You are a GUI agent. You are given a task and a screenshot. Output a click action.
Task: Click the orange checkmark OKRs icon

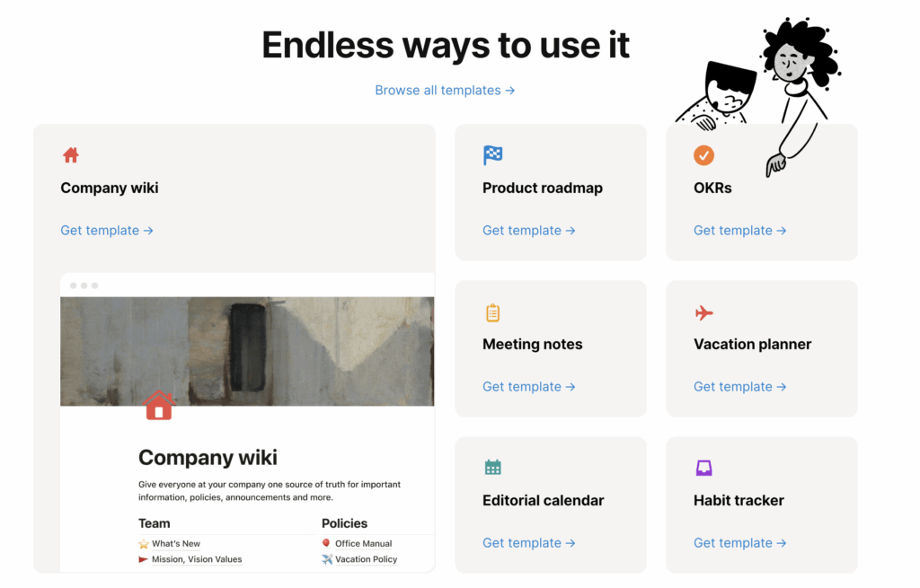click(x=703, y=154)
